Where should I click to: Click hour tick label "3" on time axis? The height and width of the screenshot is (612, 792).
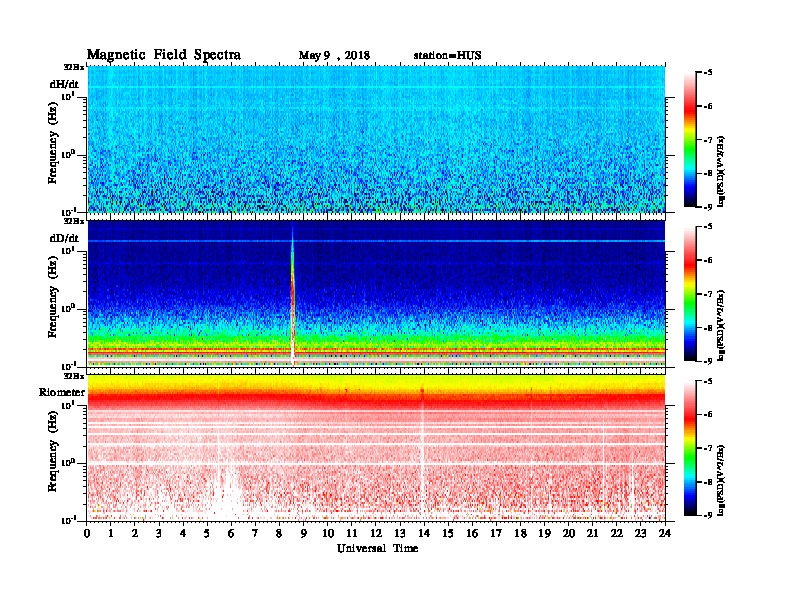pyautogui.click(x=159, y=534)
